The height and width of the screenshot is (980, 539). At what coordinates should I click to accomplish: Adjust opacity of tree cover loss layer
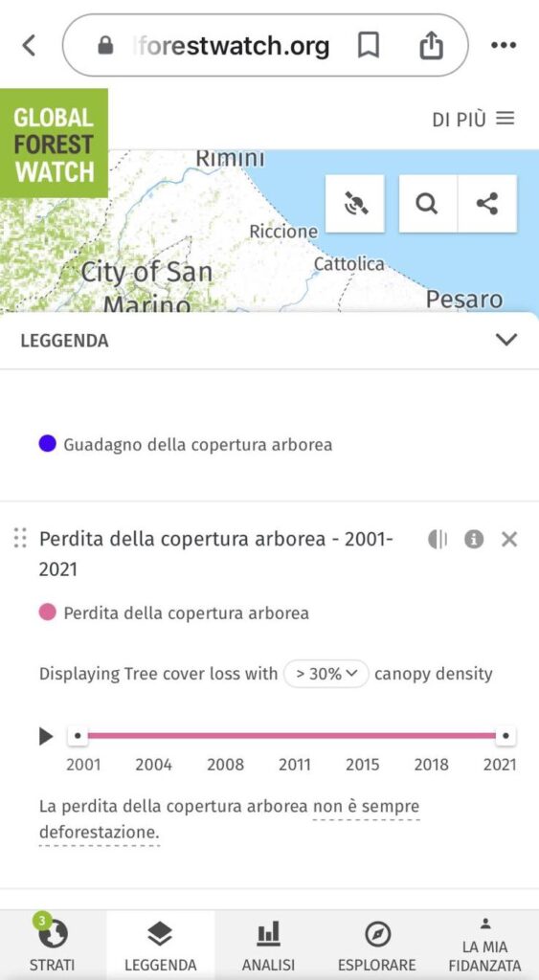tap(438, 539)
